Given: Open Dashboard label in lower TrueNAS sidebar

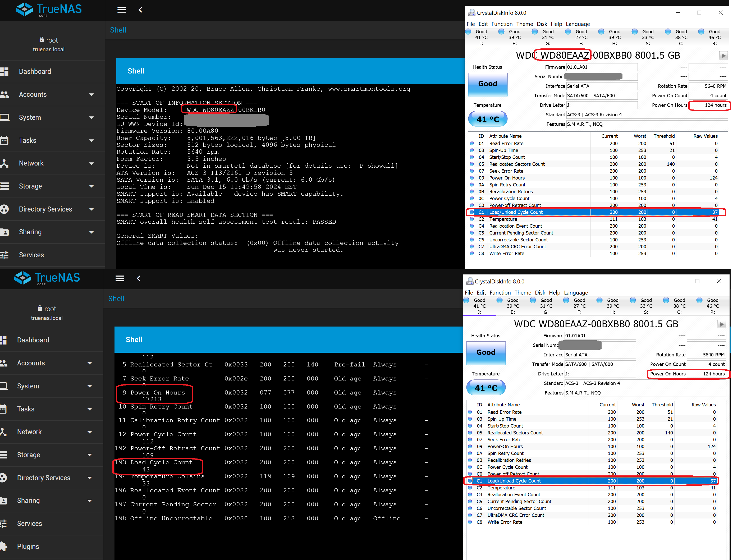Looking at the screenshot, I should pyautogui.click(x=33, y=340).
